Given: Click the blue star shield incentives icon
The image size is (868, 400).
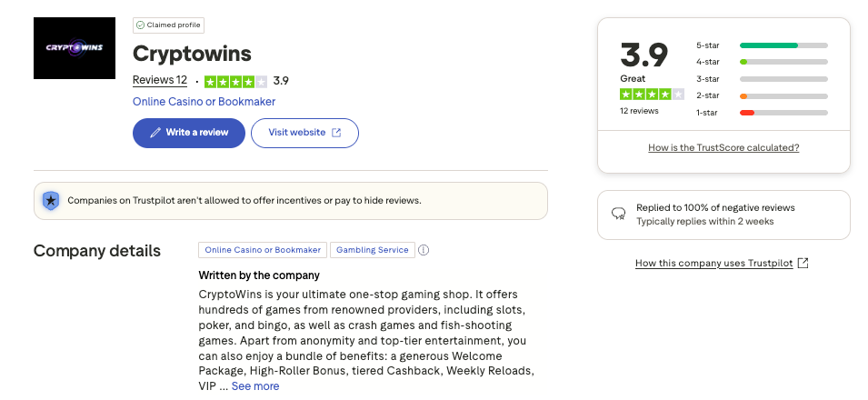Looking at the screenshot, I should (52, 201).
